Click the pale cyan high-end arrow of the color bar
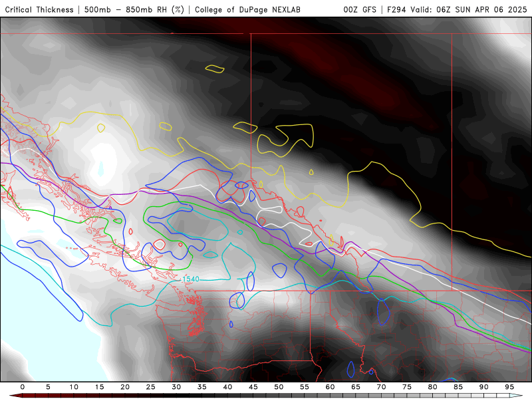Screen dimensions: 532x399 coord(516,396)
